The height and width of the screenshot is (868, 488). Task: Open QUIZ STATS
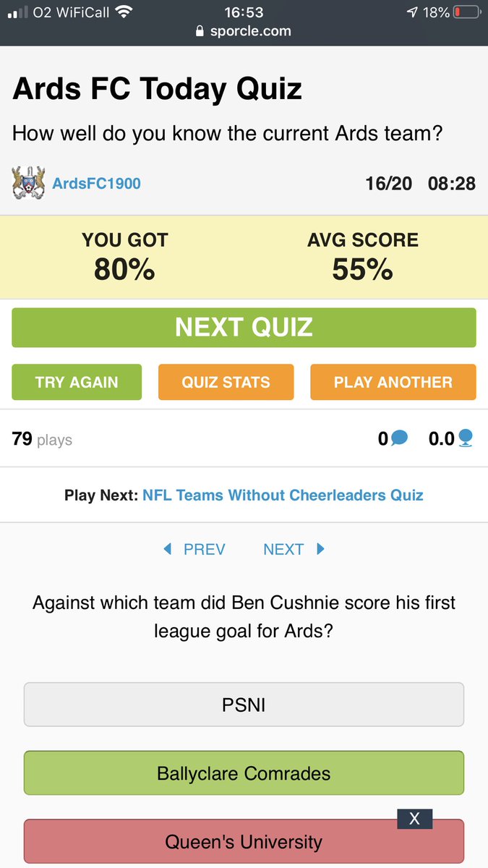226,382
